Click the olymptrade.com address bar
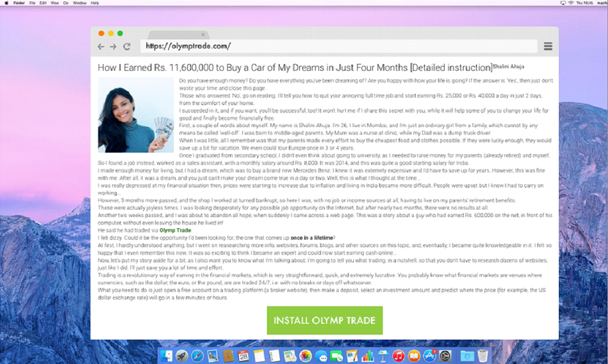 (x=339, y=46)
